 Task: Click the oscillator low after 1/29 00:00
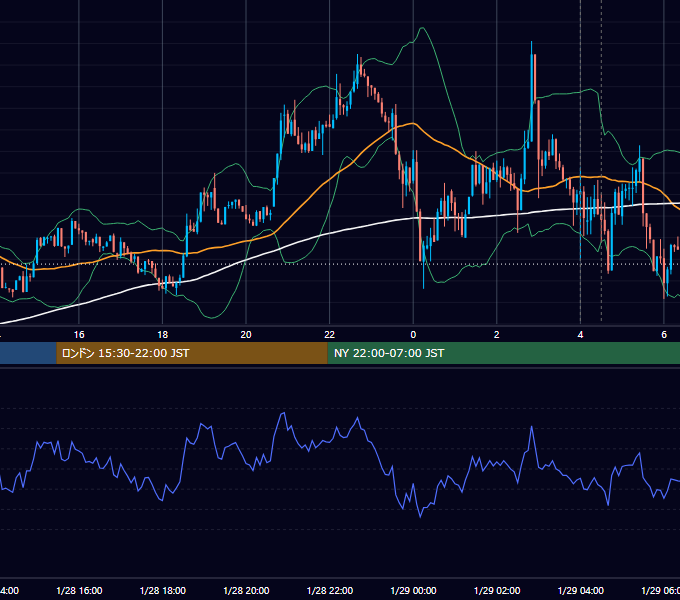click(x=420, y=516)
